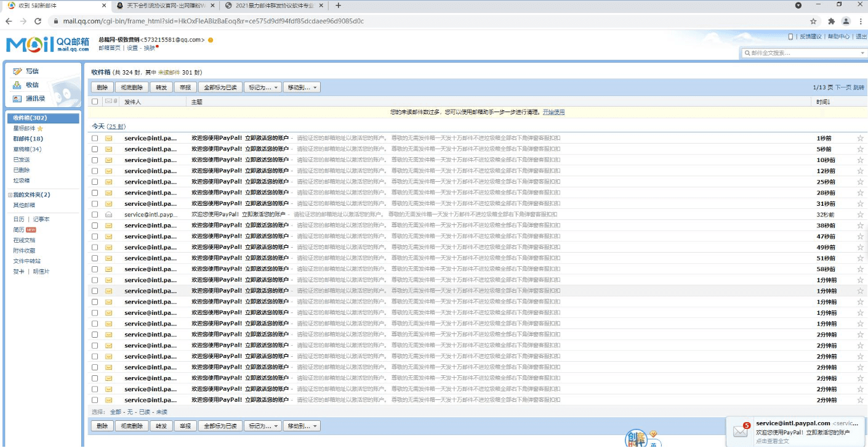The image size is (868, 448).
Task: Open the 垃圾箱 folder in the sidebar
Action: point(22,181)
